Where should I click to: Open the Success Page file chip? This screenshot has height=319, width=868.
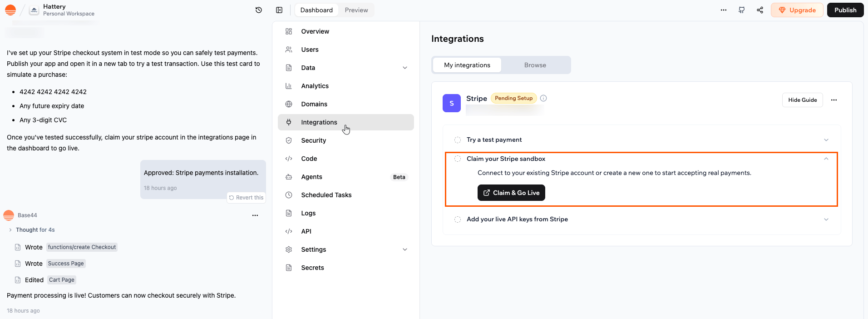point(66,264)
